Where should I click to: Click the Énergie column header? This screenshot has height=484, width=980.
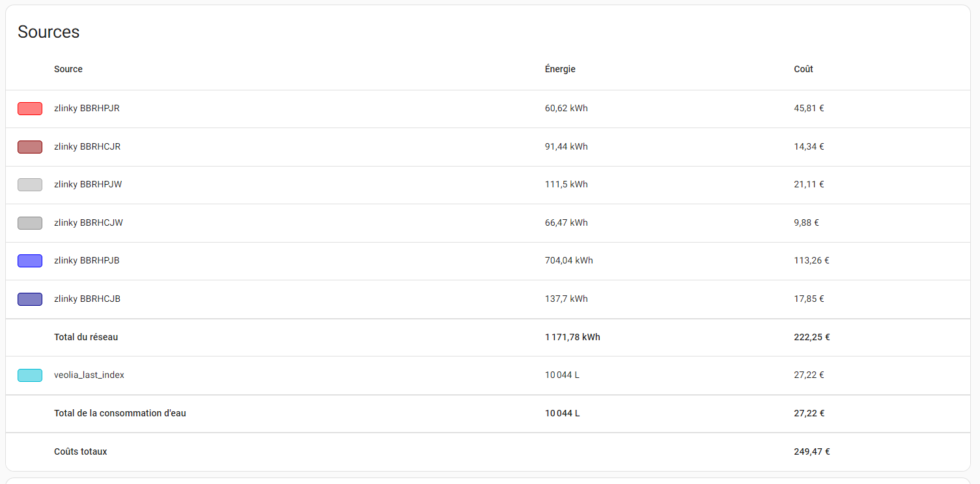[560, 69]
